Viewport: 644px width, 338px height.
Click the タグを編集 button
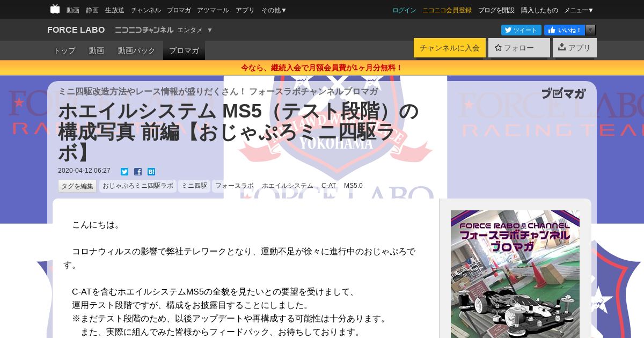click(77, 186)
